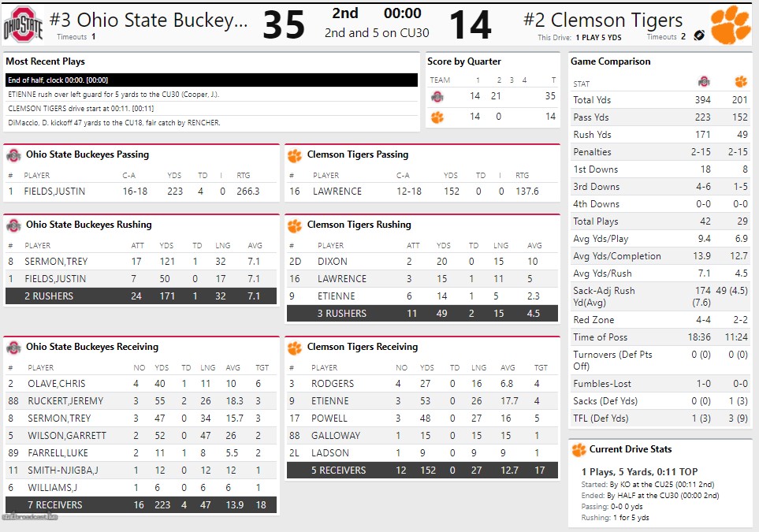The image size is (759, 532).
Task: Click the Clemson paw icon beside Clemson Tigers Rushing
Action: 294,225
